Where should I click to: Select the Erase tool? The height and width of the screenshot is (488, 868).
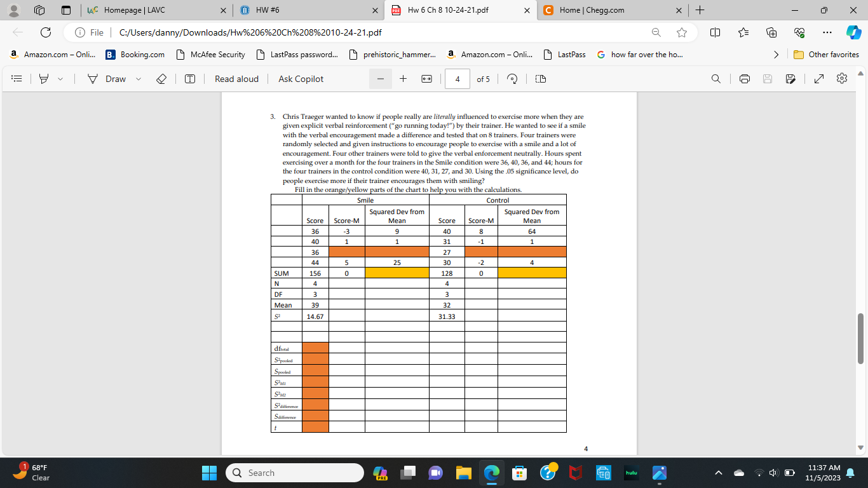(x=161, y=79)
